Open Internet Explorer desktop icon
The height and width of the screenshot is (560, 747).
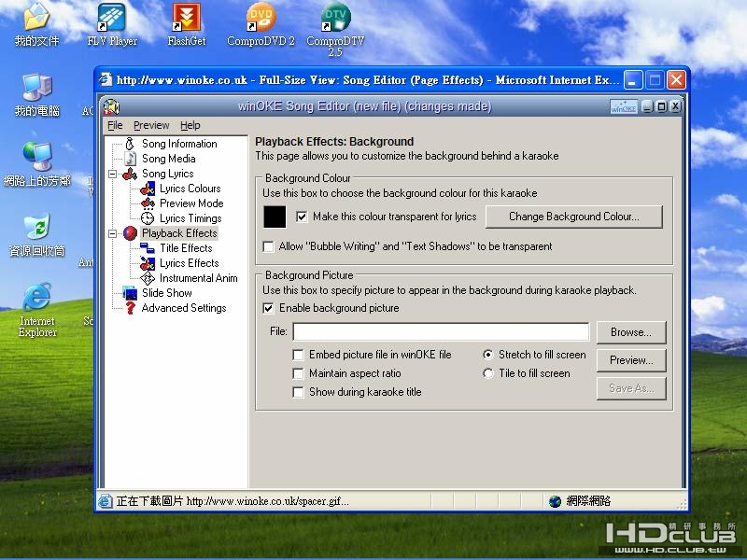[x=37, y=310]
